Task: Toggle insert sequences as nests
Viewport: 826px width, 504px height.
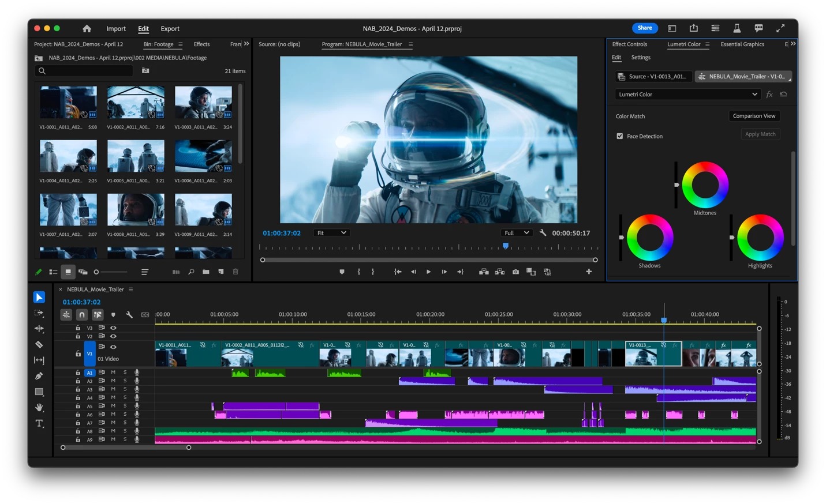Action: click(x=66, y=314)
